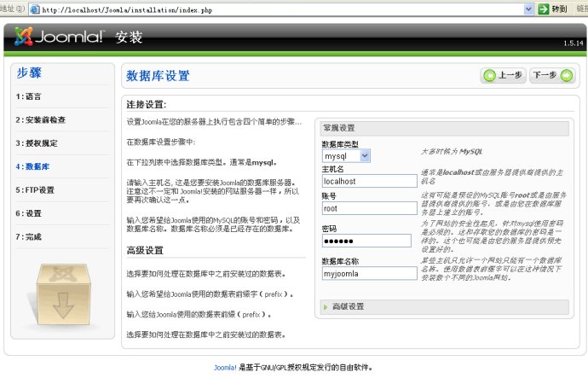The width and height of the screenshot is (588, 378).
Task: Click the 常规设置 panel header
Action: coord(445,128)
